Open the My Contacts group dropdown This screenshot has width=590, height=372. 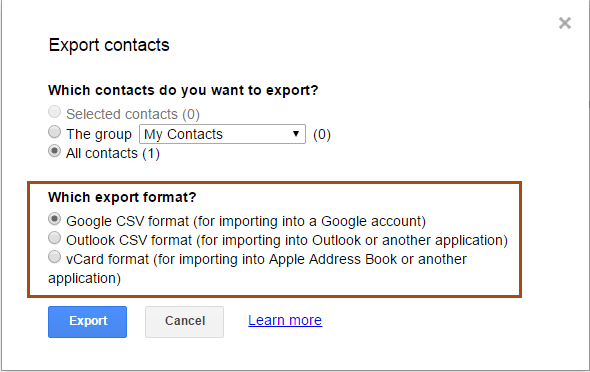[222, 134]
